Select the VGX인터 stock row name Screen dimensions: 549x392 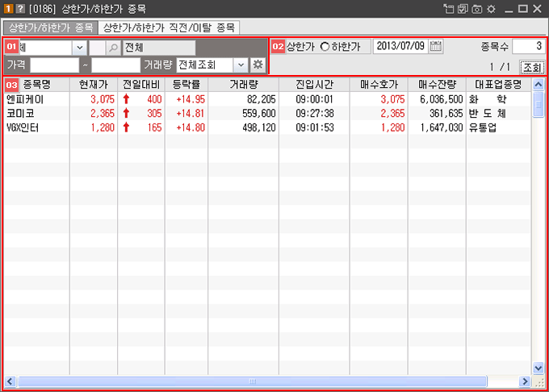click(x=23, y=127)
